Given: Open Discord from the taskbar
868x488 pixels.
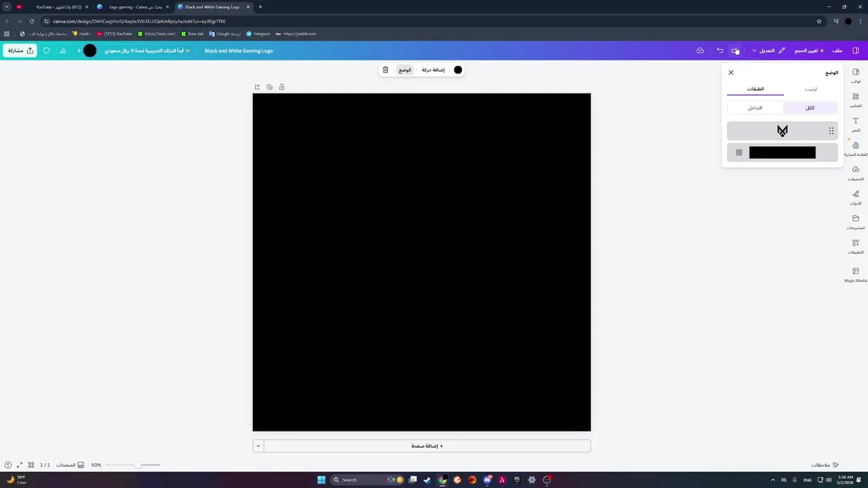Looking at the screenshot, I should (x=487, y=480).
